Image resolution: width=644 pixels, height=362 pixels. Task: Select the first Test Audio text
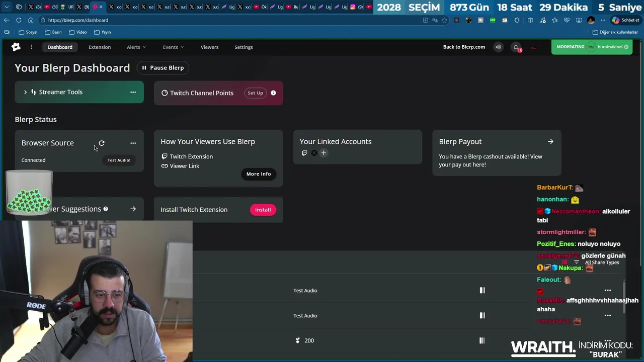coord(305,291)
